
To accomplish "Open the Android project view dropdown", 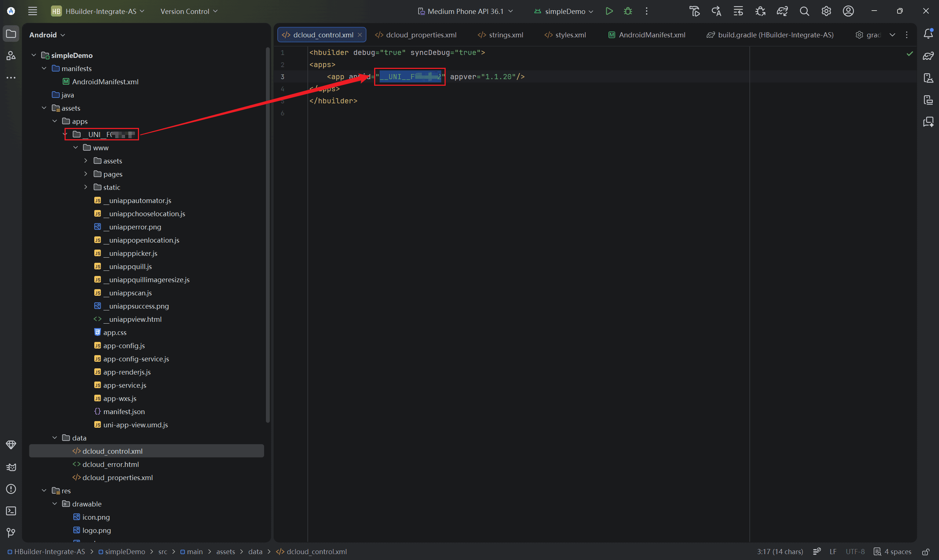I will 47,35.
